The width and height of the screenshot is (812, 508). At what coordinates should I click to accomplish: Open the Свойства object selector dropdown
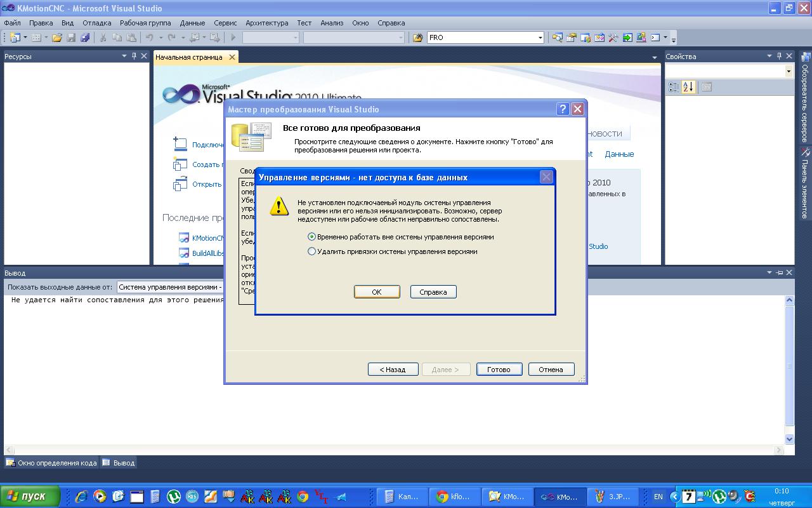tap(789, 71)
